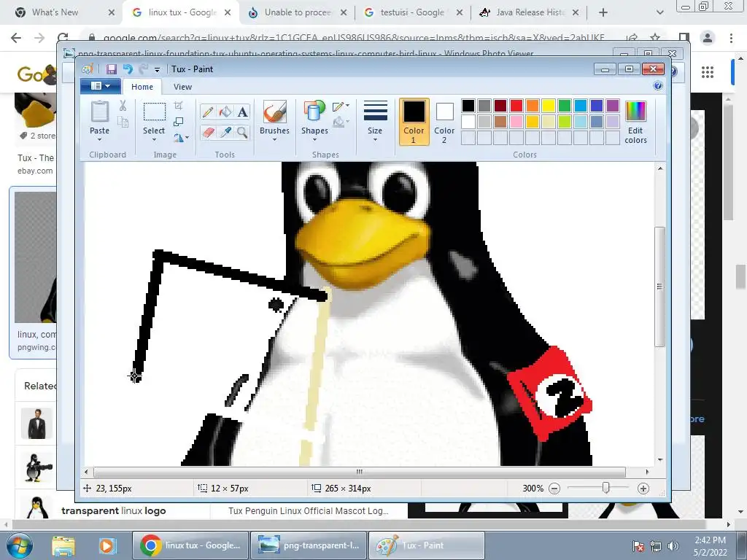The height and width of the screenshot is (560, 747).
Task: Open Windows Media Player from taskbar
Action: pyautogui.click(x=107, y=546)
